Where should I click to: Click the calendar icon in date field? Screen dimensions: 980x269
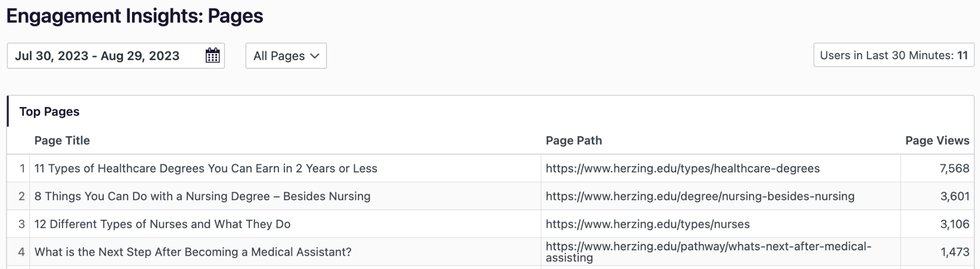point(212,56)
